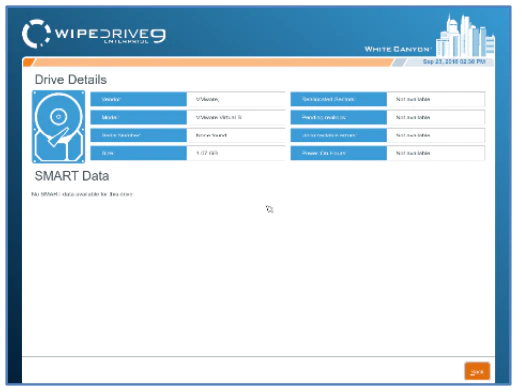The width and height of the screenshot is (522, 392).
Task: Click the Uncorrectable errors label
Action: point(329,135)
